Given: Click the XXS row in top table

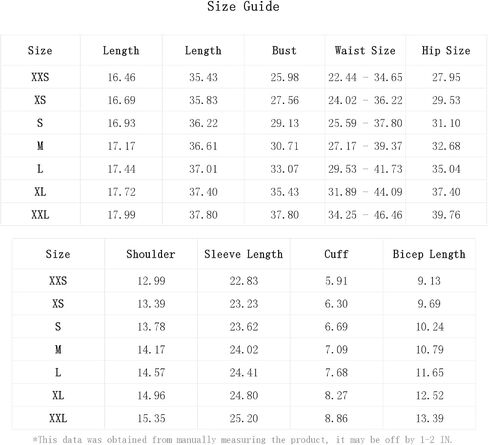Looking at the screenshot, I should point(243,77).
